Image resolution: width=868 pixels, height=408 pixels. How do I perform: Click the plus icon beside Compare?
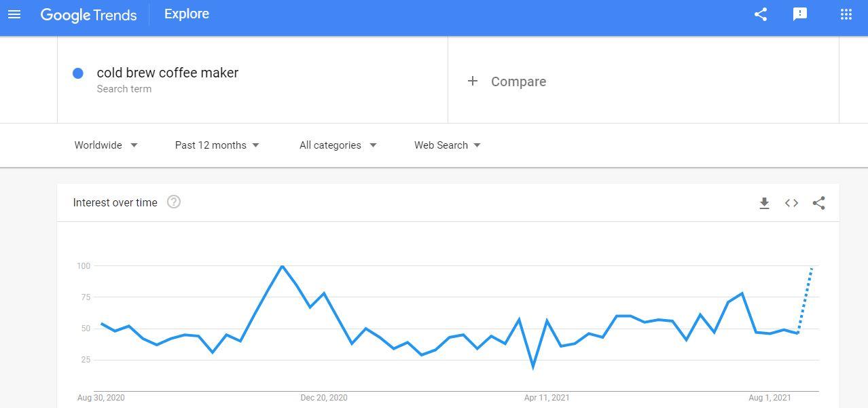pyautogui.click(x=473, y=81)
